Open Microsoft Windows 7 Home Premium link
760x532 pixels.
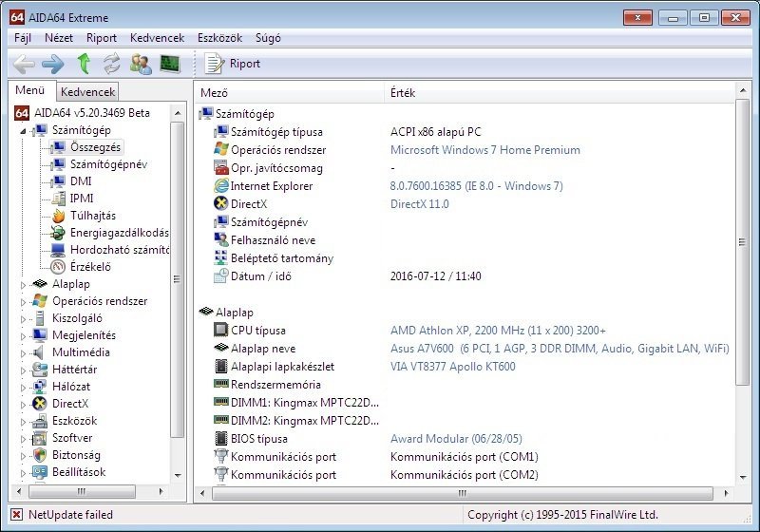[485, 150]
